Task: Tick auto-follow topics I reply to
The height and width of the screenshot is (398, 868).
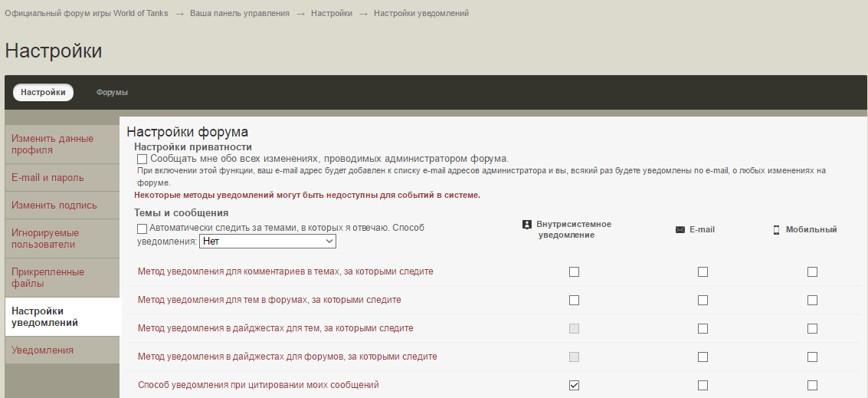Action: tap(142, 229)
